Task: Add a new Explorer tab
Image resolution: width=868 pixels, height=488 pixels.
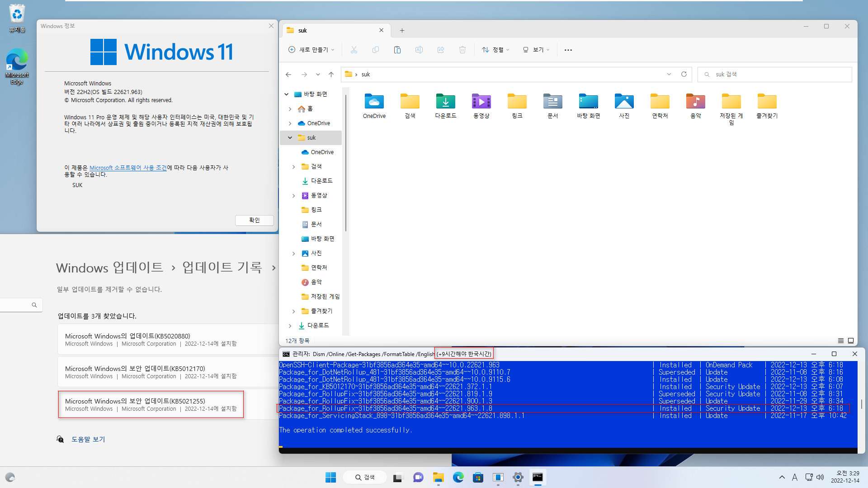Action: pyautogui.click(x=402, y=30)
